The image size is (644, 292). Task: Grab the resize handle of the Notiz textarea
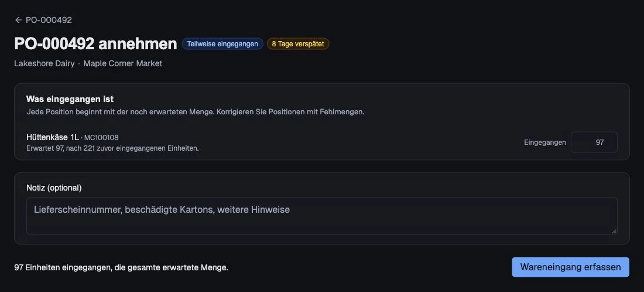pos(614,231)
